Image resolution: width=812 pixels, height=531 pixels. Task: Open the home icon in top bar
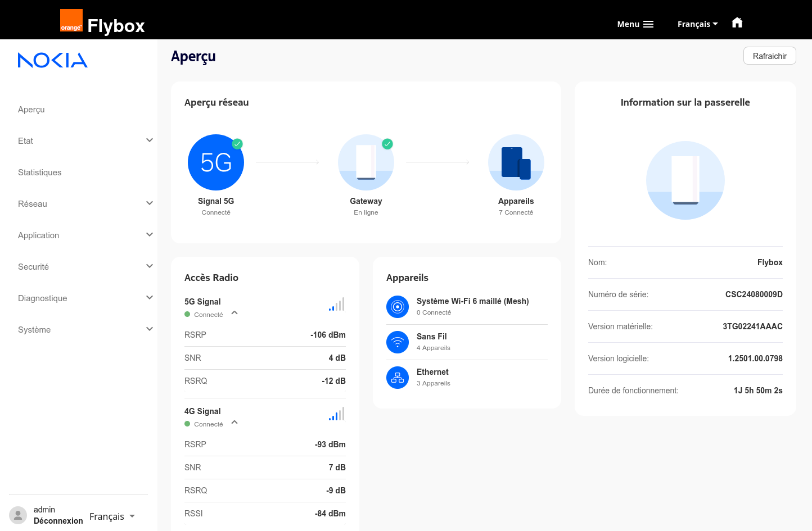[x=737, y=22]
